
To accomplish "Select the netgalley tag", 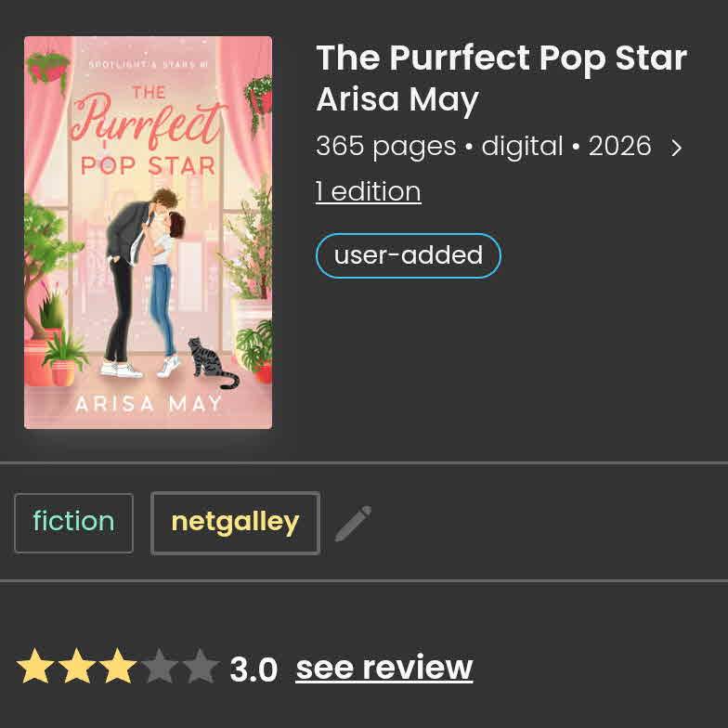I will click(235, 522).
